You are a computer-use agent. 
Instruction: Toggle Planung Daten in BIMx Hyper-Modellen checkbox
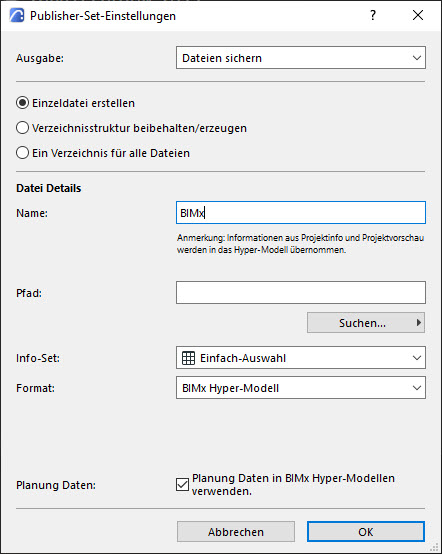[x=182, y=484]
